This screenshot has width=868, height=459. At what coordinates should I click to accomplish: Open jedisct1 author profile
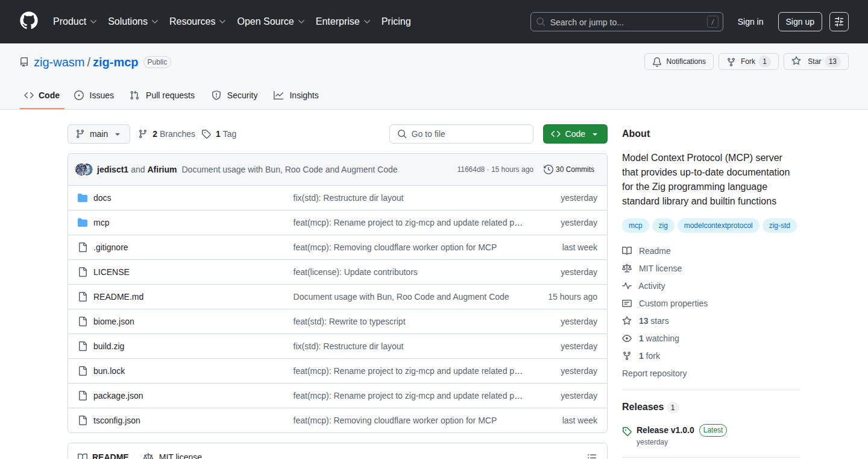point(113,169)
